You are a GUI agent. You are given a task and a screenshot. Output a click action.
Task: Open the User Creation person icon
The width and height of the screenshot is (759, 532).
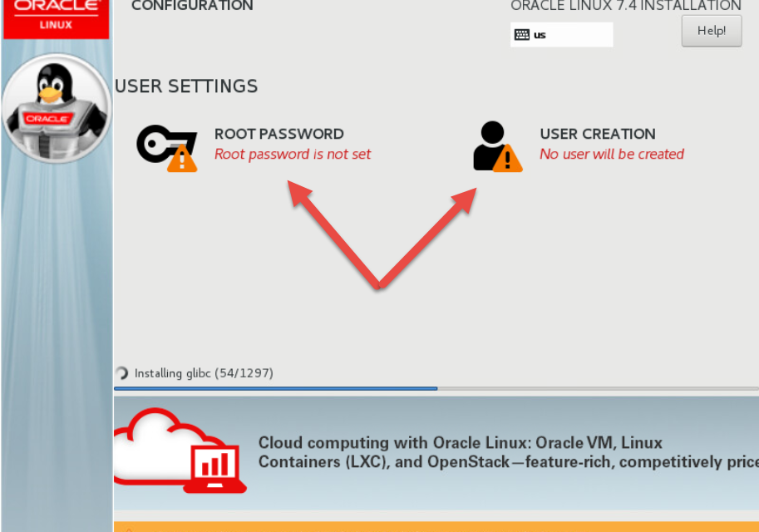(x=498, y=146)
